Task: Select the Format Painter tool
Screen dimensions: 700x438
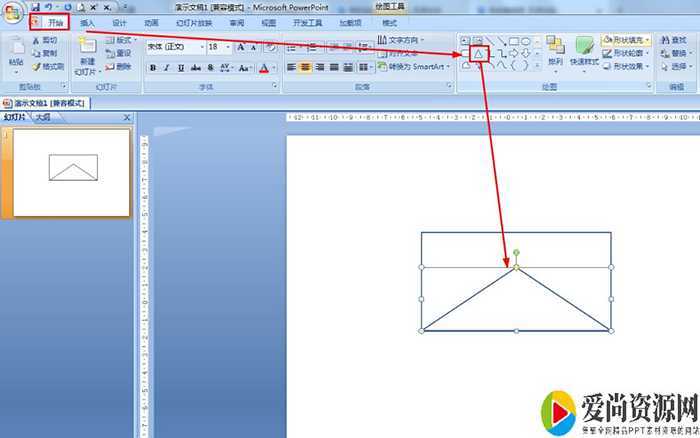Action: [x=49, y=67]
